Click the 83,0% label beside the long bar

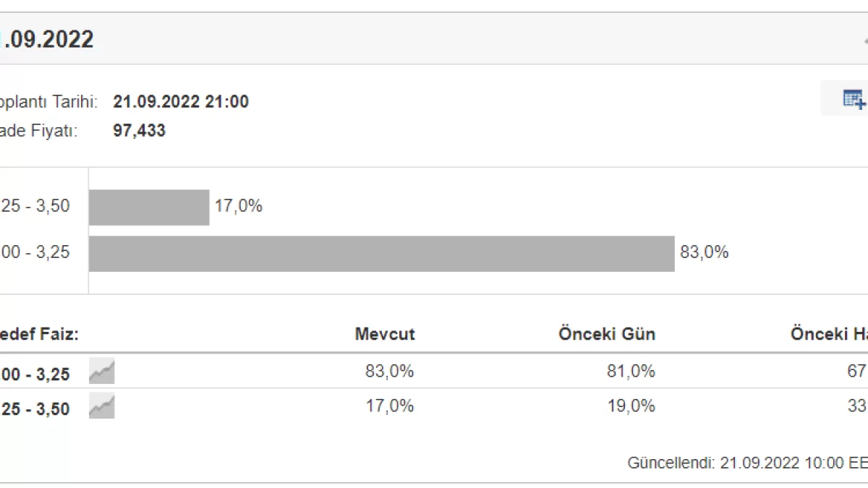coord(705,252)
